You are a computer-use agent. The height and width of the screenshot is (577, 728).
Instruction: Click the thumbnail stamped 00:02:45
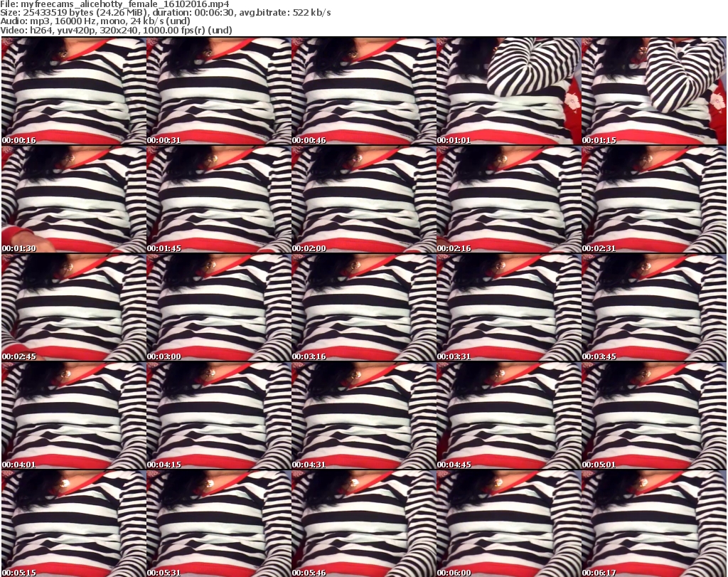pos(73,307)
